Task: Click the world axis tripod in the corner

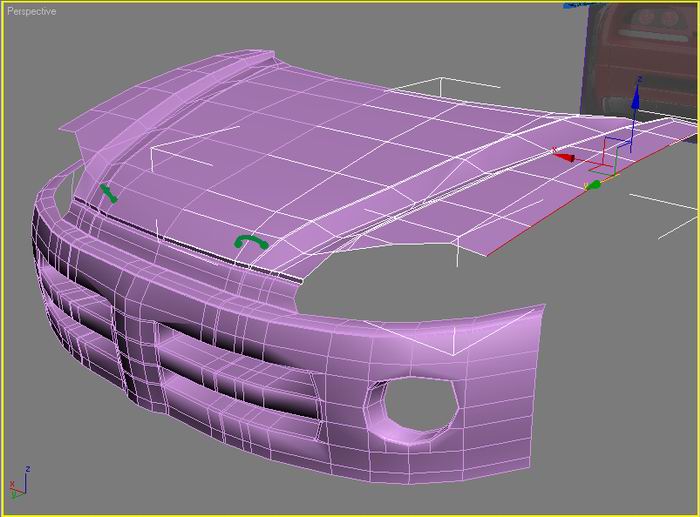Action: [x=17, y=484]
